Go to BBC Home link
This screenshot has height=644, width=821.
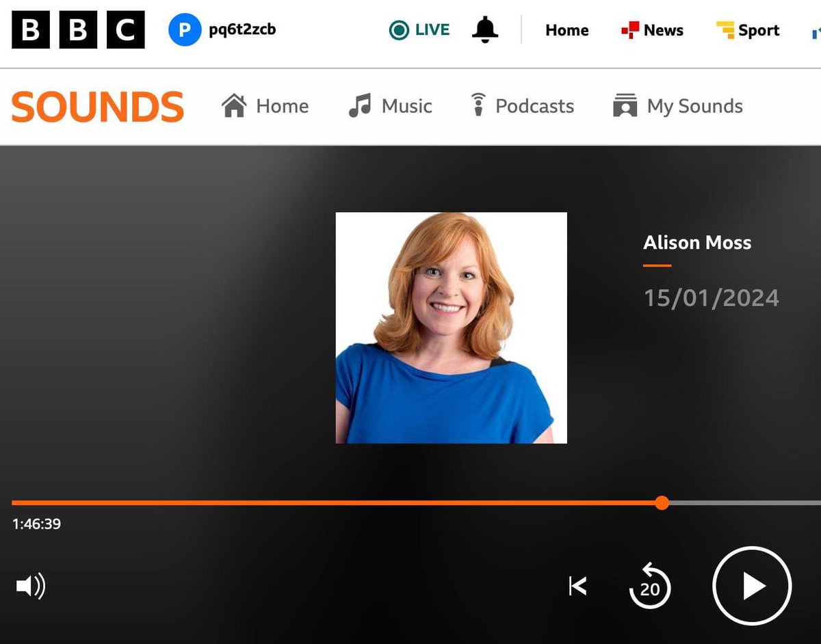click(x=566, y=30)
